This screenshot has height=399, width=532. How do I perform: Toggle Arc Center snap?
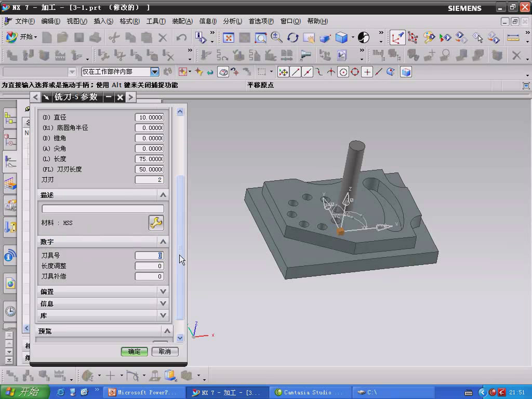coord(343,72)
